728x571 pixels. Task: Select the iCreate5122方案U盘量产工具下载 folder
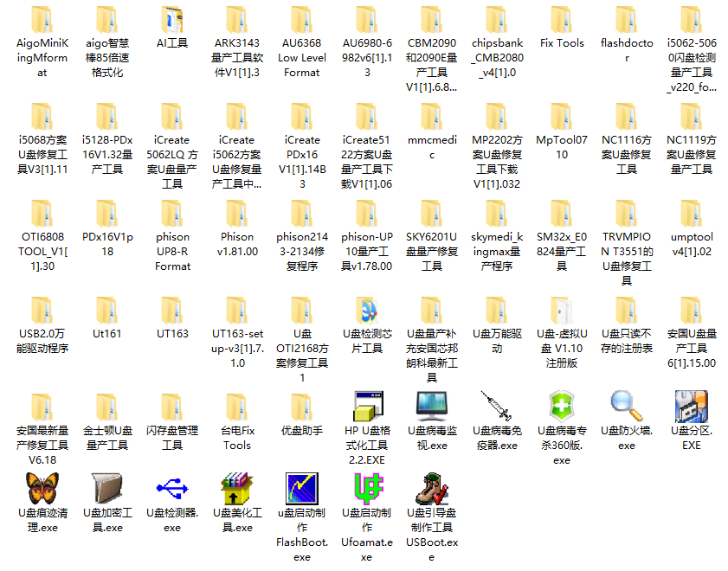click(x=367, y=117)
